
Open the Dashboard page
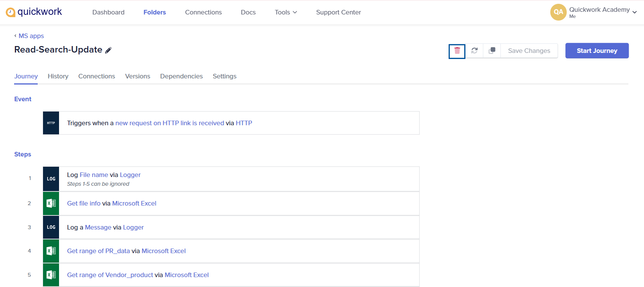(x=109, y=12)
